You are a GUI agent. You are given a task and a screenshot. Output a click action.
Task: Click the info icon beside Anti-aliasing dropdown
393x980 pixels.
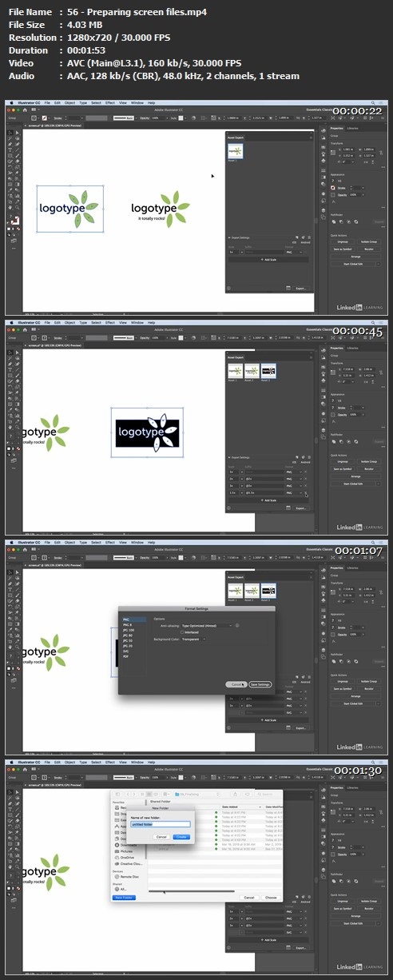238,625
